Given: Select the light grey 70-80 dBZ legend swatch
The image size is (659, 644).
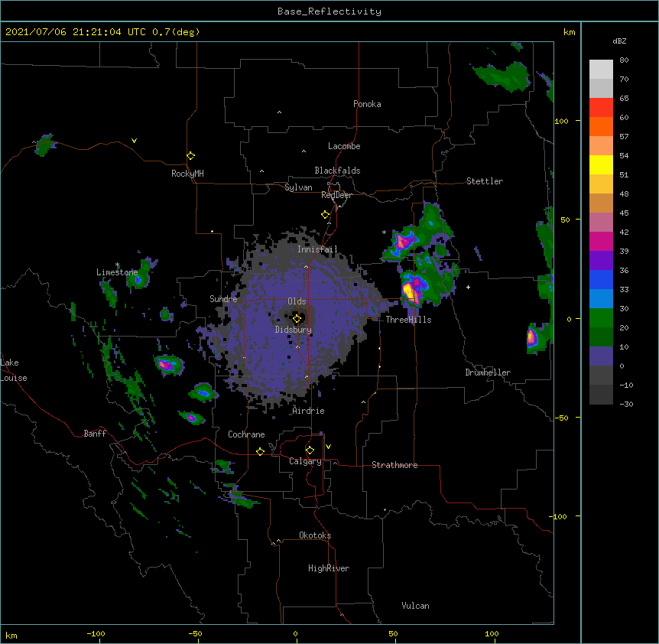Looking at the screenshot, I should click(601, 69).
